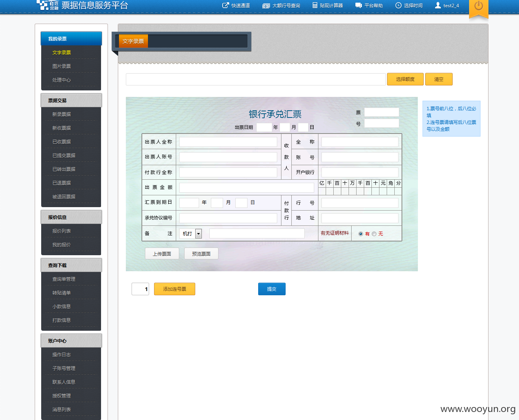Select the 有 radio button

click(361, 234)
